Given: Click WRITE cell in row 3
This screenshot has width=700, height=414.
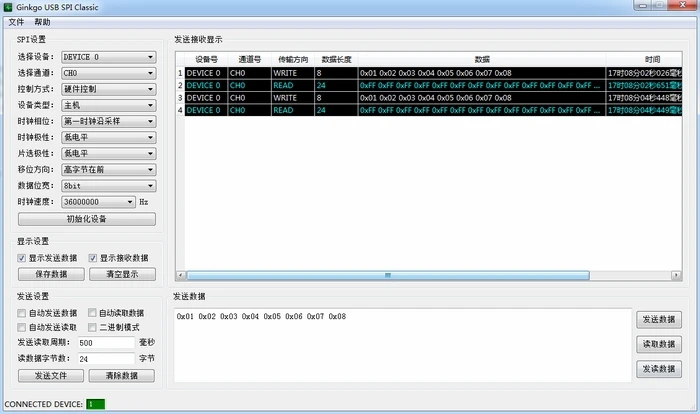Looking at the screenshot, I should pos(293,98).
